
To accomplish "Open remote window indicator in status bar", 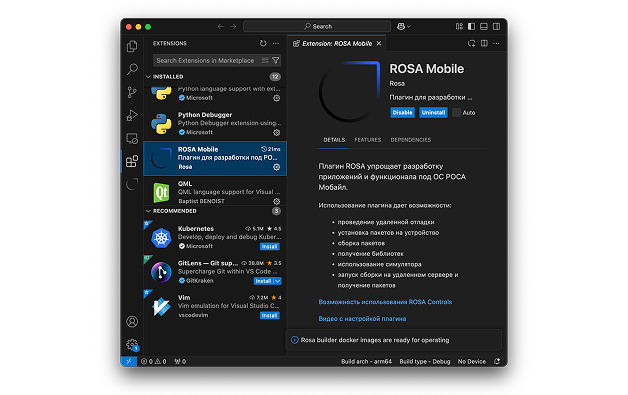I will (x=129, y=361).
